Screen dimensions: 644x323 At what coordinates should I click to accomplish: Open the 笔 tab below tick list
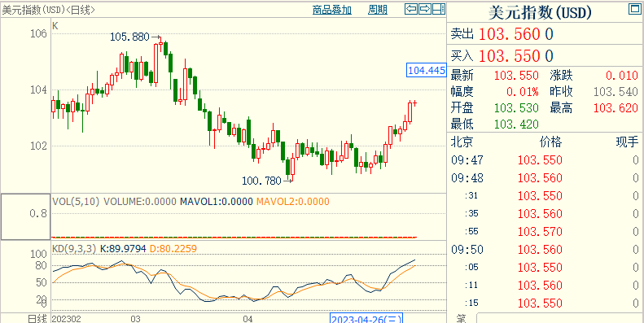(x=461, y=318)
